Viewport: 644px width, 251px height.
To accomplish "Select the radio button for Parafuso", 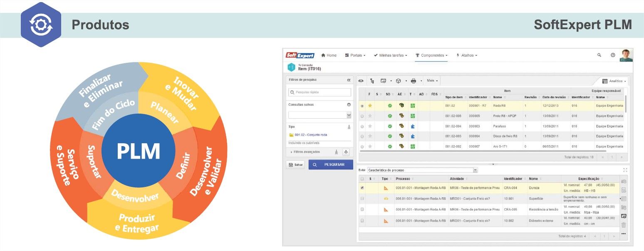I will (362, 126).
